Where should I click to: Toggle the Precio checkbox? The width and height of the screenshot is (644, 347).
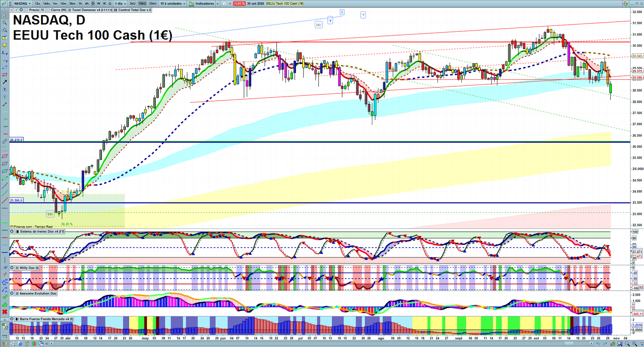point(27,10)
